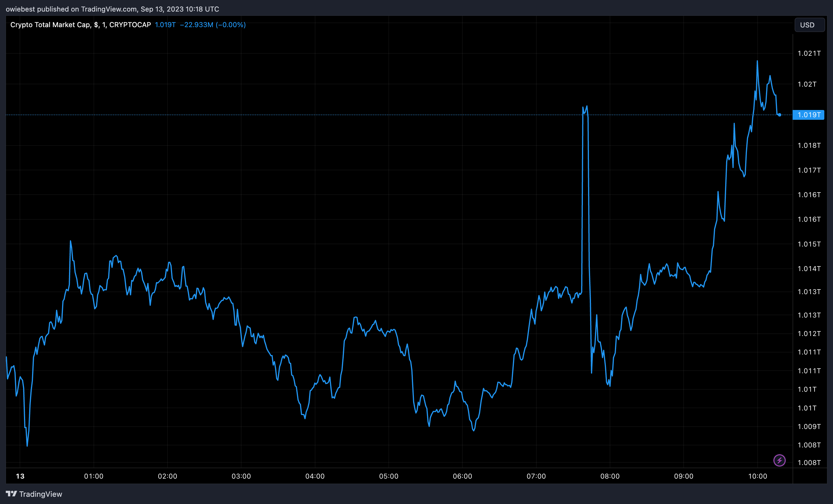Click the 09:00 time axis label

684,476
